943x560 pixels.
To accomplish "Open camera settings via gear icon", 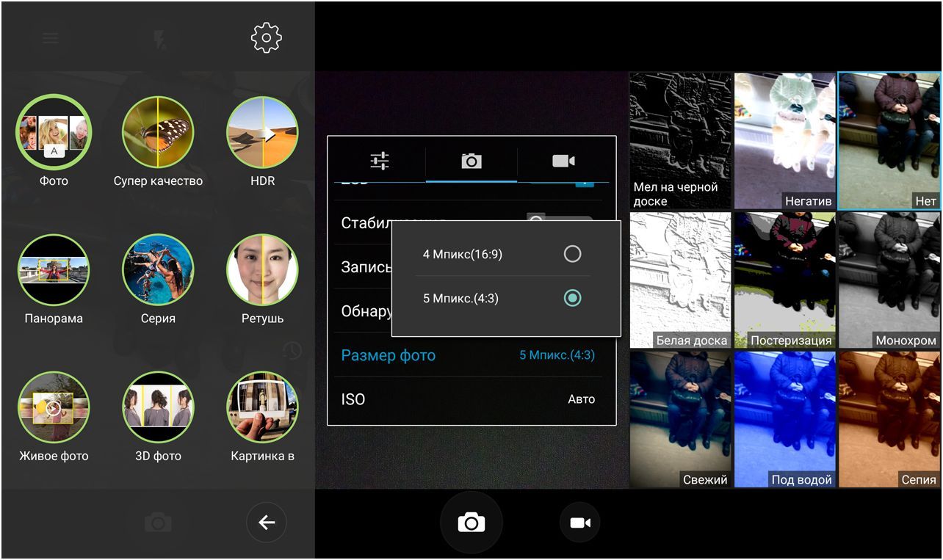I will click(x=264, y=37).
